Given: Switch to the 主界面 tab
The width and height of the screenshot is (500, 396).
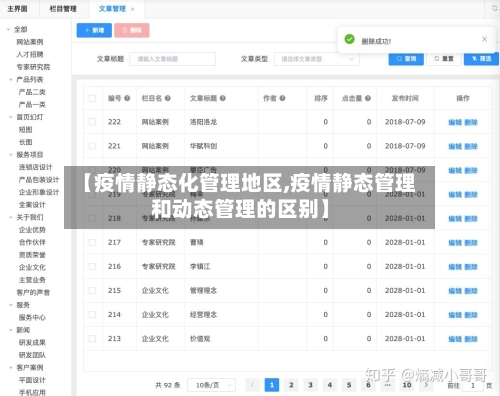Looking at the screenshot, I should pyautogui.click(x=17, y=9).
